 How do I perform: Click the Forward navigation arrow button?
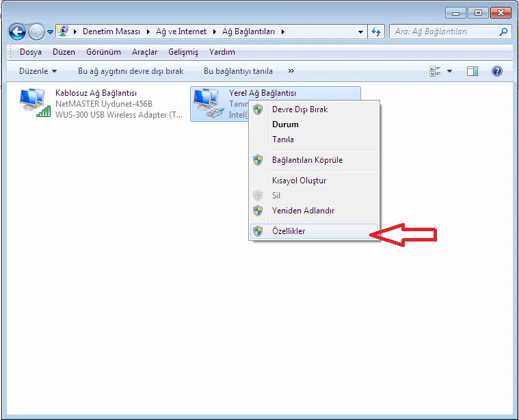pyautogui.click(x=36, y=31)
